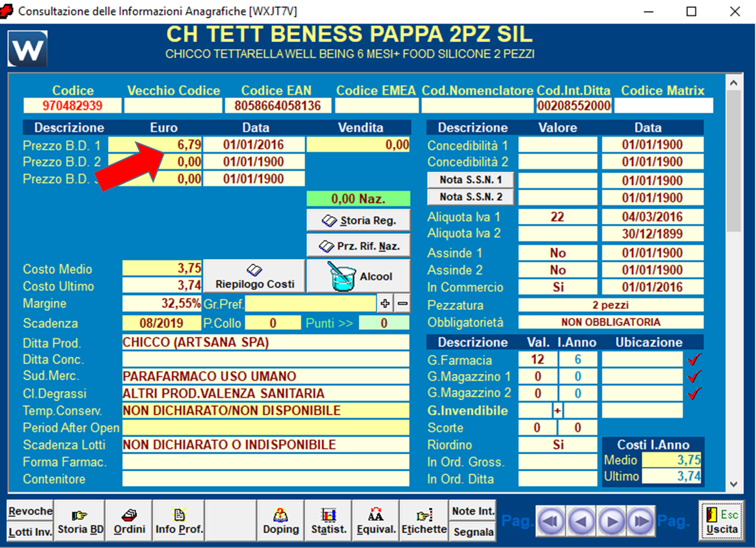Open Revoche
Viewport: 756px width, 548px height.
click(30, 511)
